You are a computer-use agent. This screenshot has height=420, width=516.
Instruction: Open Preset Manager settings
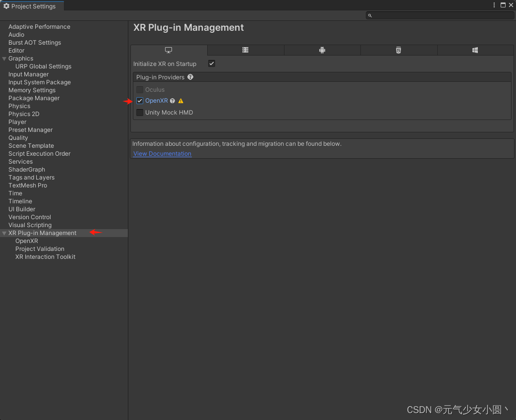click(31, 130)
